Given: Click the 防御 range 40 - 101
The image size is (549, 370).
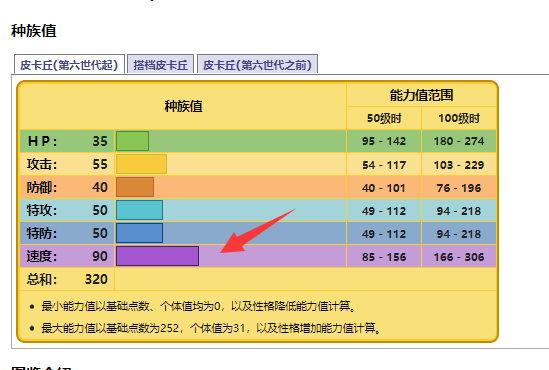Looking at the screenshot, I should tap(384, 188).
